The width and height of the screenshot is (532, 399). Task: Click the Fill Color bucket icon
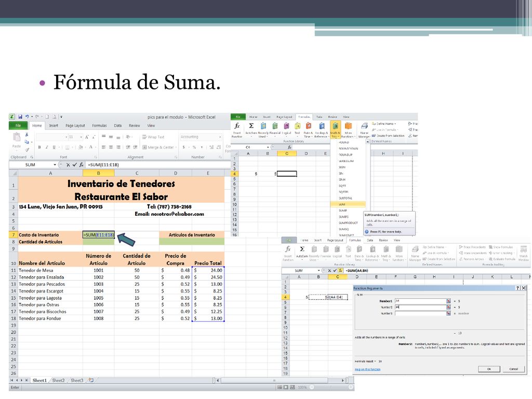81,147
